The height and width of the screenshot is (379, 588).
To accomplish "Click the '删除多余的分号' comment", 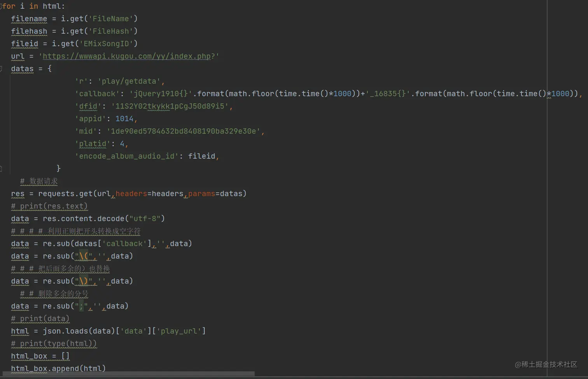I will point(54,293).
